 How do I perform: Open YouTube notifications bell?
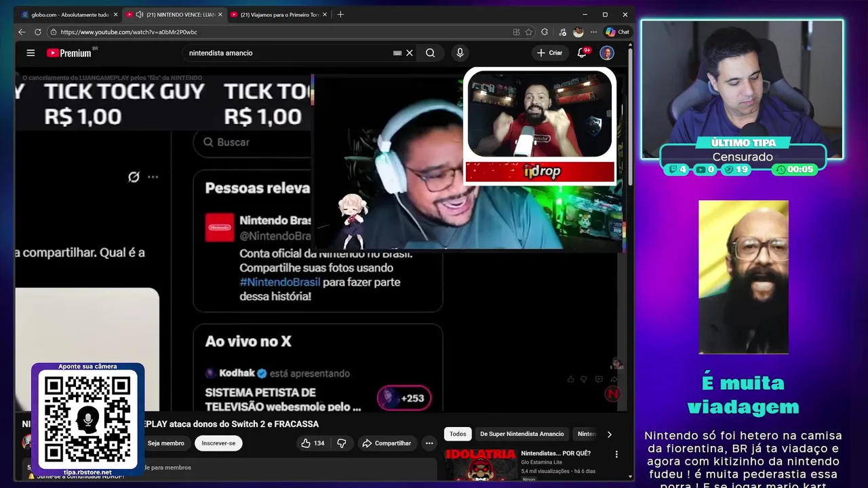point(582,53)
